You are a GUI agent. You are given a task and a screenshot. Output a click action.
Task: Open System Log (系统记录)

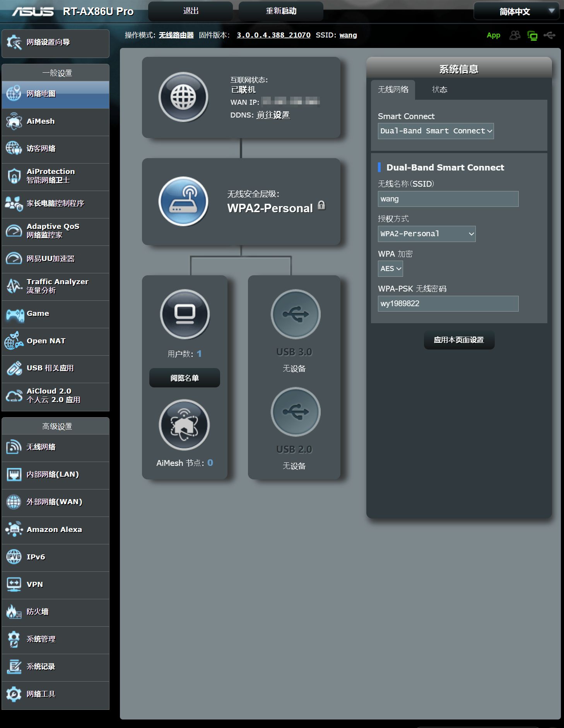[x=55, y=667]
